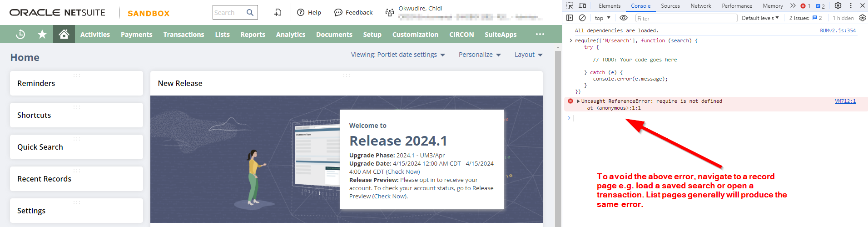Click the red error icon on ReferenceError row
Image resolution: width=868 pixels, height=227 pixels.
(x=570, y=101)
